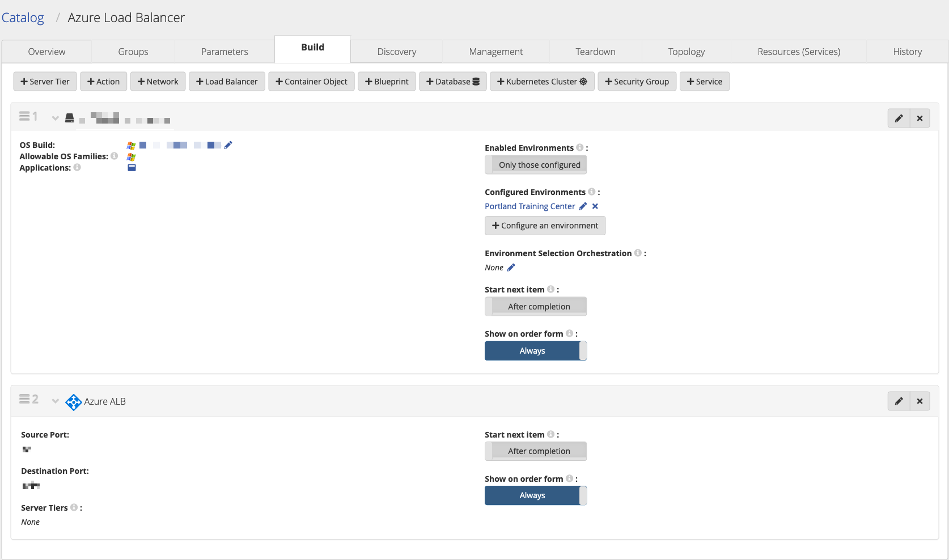Delete build item 1 with X button
This screenshot has height=560, width=949.
[x=920, y=118]
